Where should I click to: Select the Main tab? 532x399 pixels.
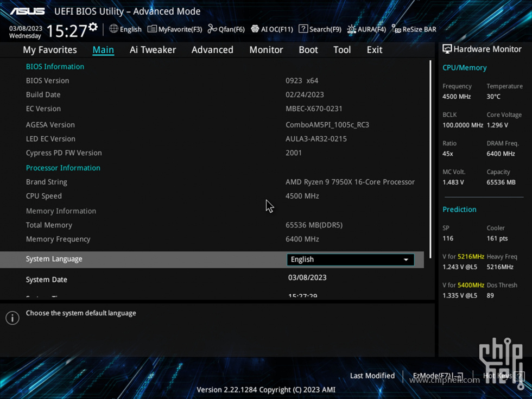(103, 50)
